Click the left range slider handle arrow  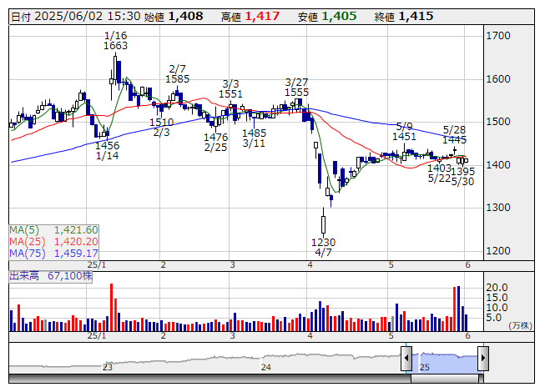coord(406,358)
